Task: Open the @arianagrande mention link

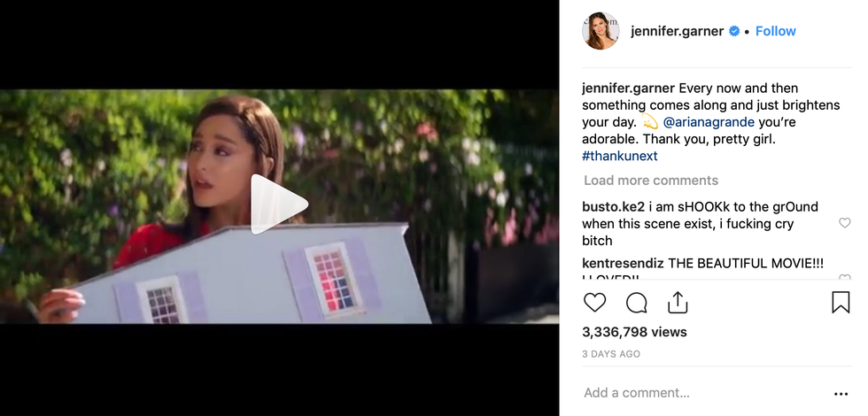Action: [708, 122]
